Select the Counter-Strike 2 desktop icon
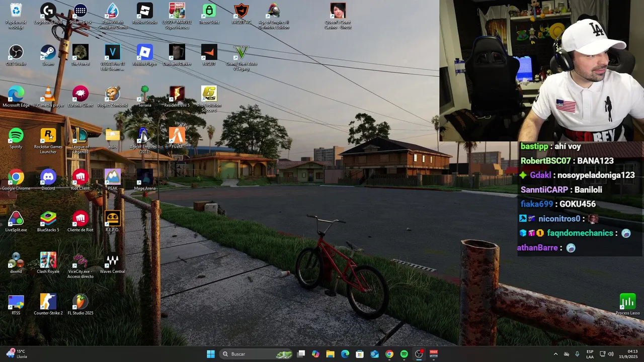The height and width of the screenshot is (362, 644). [48, 304]
